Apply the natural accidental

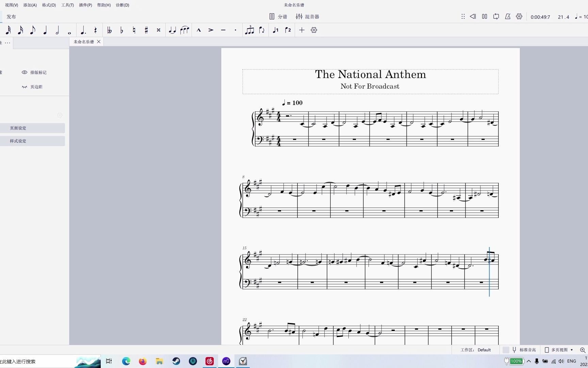coord(134,30)
